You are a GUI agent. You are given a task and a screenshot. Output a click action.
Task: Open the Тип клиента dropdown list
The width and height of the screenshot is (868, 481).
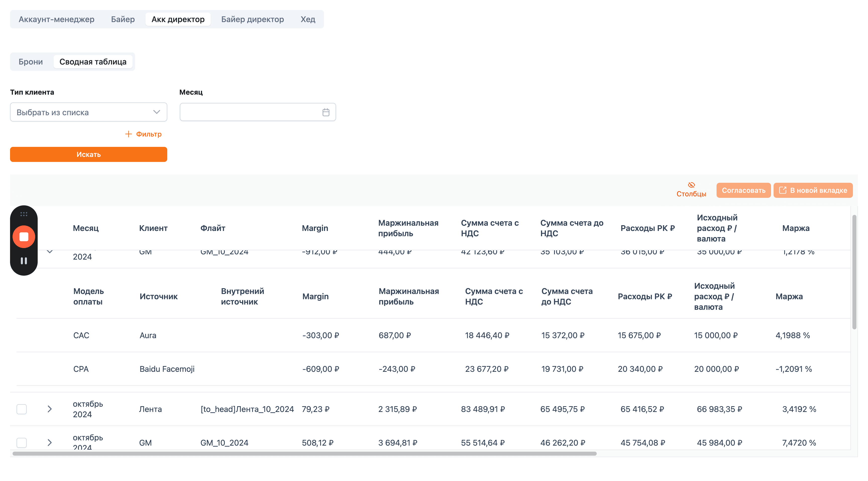click(x=89, y=112)
